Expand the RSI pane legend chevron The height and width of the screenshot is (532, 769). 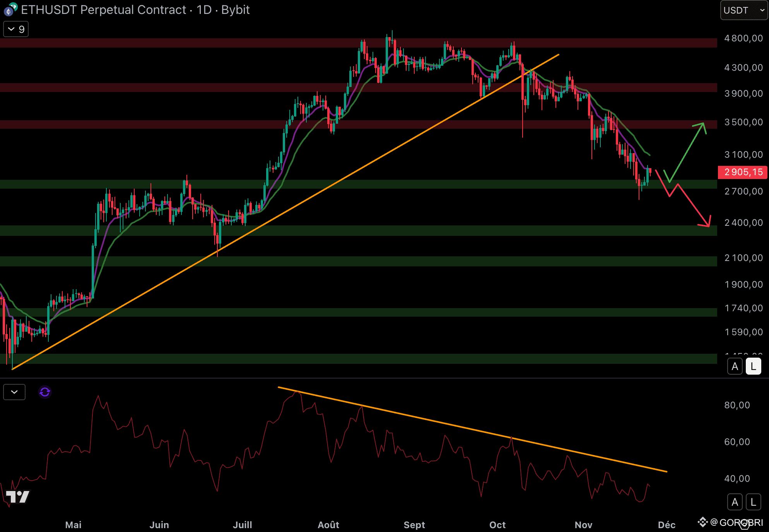click(14, 392)
